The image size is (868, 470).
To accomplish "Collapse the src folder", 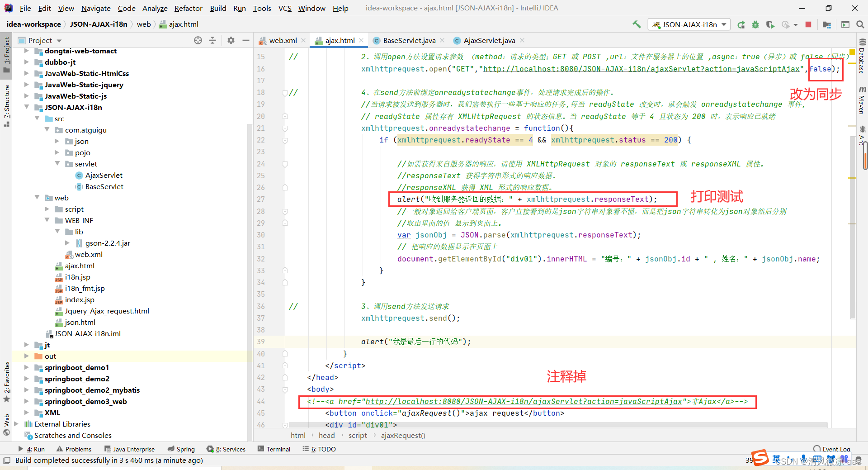I will point(37,119).
